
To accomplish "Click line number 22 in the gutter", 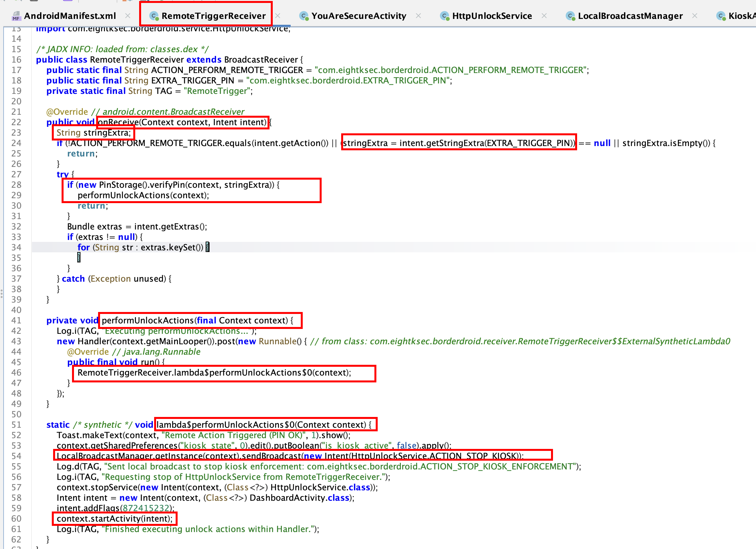I will [x=16, y=122].
